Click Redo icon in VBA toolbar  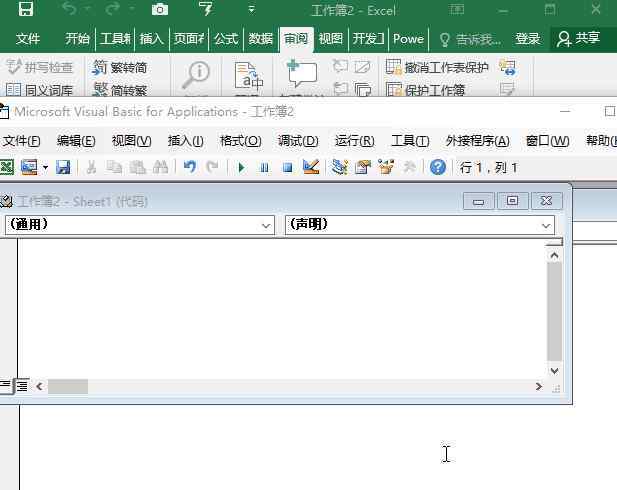(212, 168)
